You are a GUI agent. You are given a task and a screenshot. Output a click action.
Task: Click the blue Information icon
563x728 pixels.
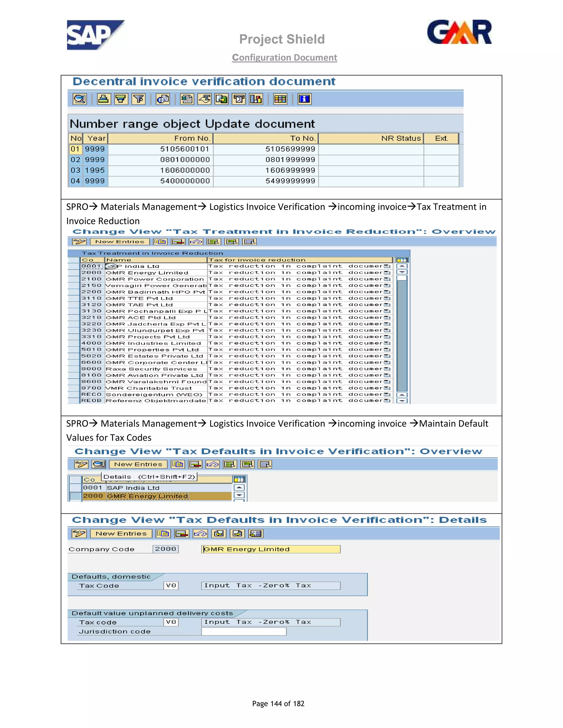click(x=305, y=99)
